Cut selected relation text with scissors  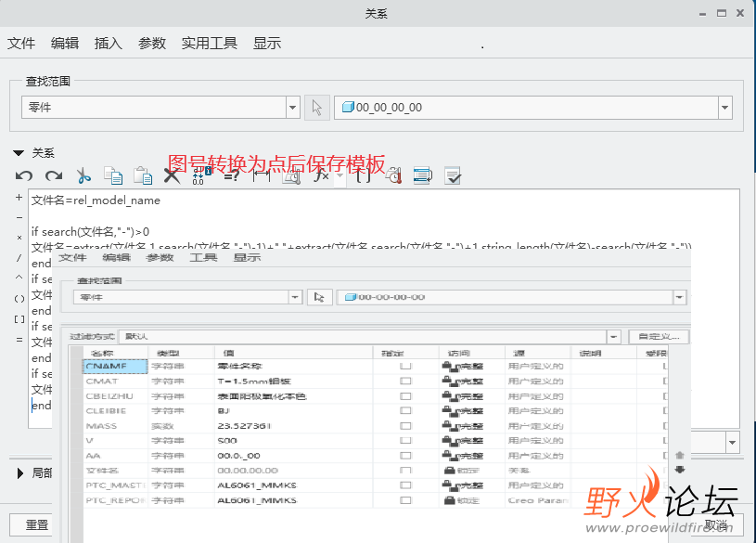pyautogui.click(x=83, y=175)
